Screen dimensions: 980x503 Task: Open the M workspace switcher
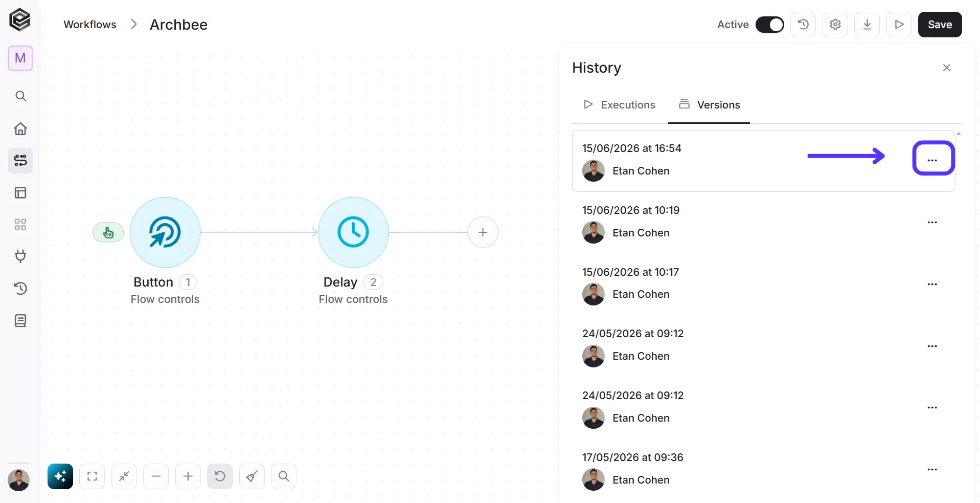(x=20, y=58)
